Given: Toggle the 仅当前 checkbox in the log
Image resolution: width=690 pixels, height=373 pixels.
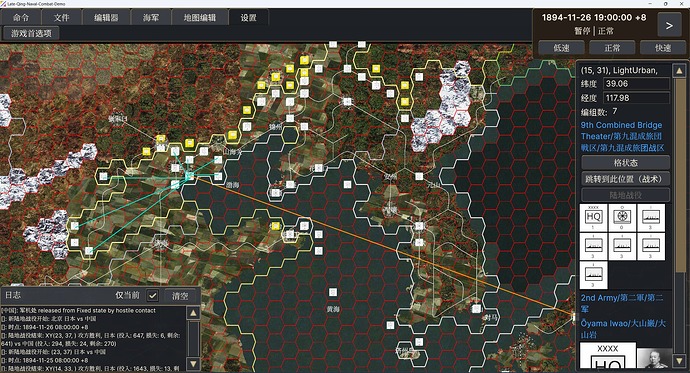Looking at the screenshot, I should tap(153, 296).
